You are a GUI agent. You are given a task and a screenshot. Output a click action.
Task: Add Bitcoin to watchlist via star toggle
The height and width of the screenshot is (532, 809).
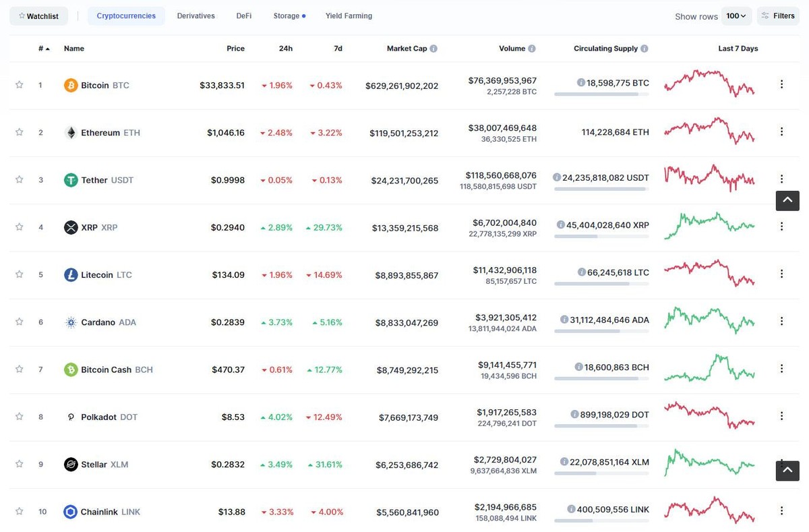[x=19, y=85]
